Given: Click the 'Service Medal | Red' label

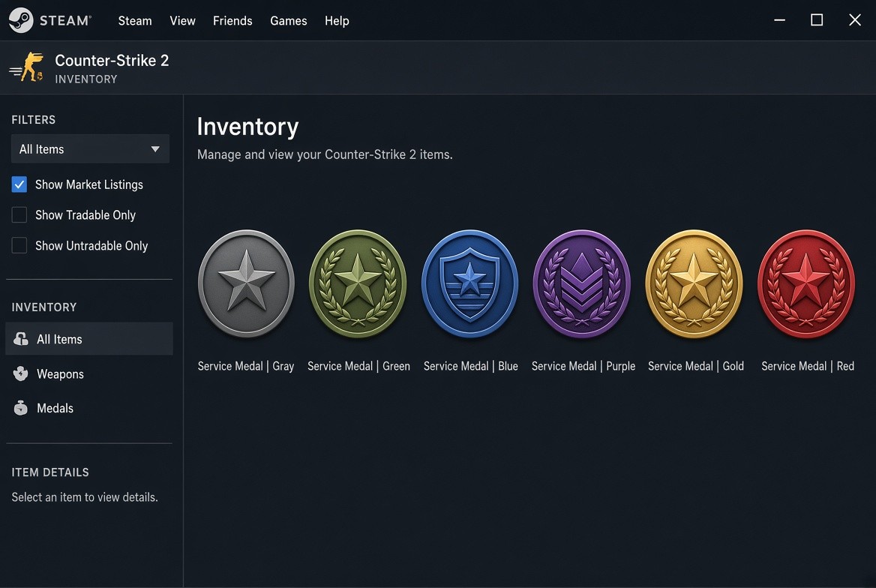Looking at the screenshot, I should pos(808,366).
